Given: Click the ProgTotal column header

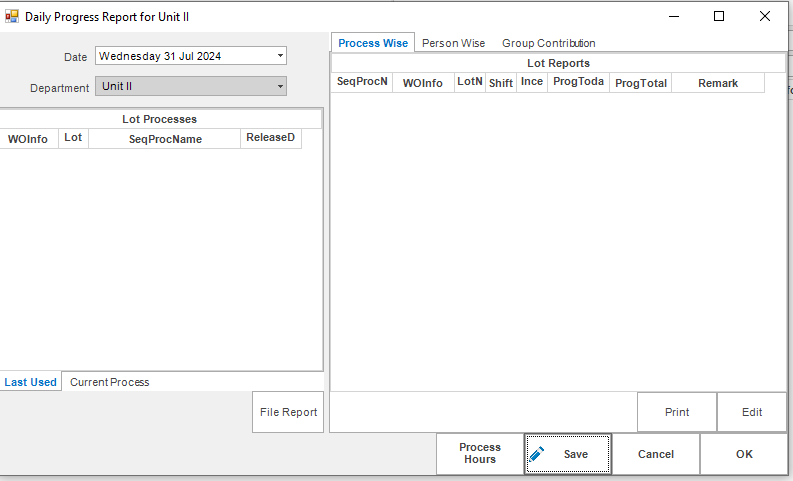Looking at the screenshot, I should pos(641,83).
